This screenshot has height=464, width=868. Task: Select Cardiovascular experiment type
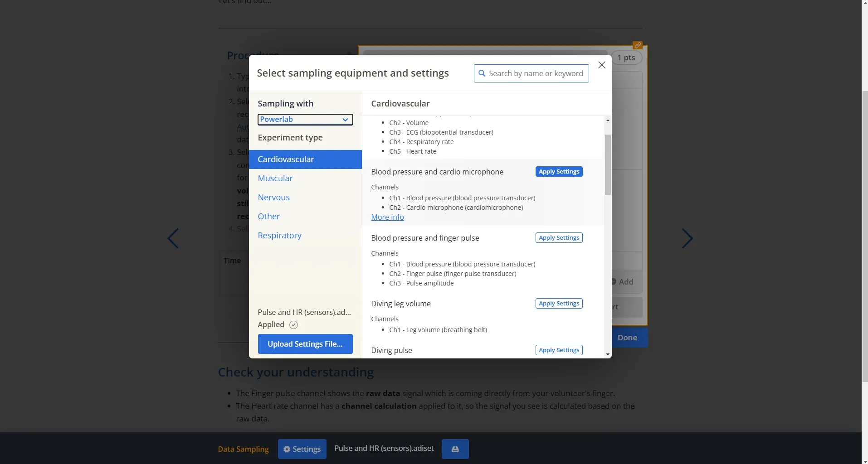305,159
